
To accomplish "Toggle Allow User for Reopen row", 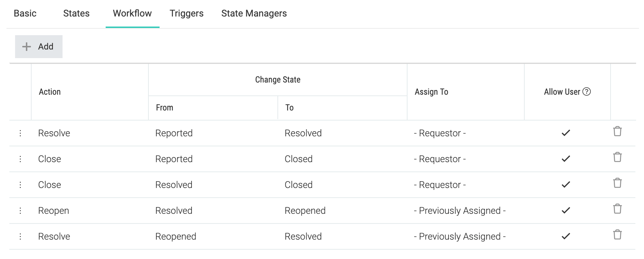I will (566, 211).
